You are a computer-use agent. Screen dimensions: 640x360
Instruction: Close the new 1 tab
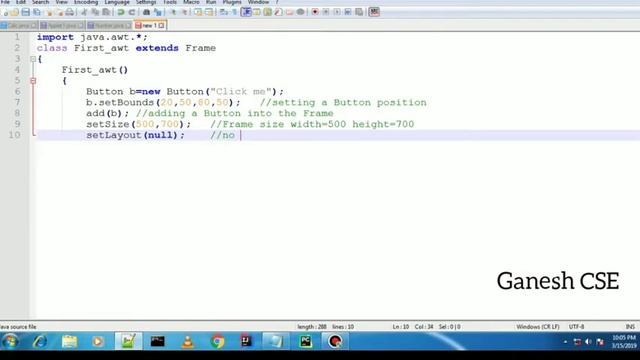tap(162, 25)
